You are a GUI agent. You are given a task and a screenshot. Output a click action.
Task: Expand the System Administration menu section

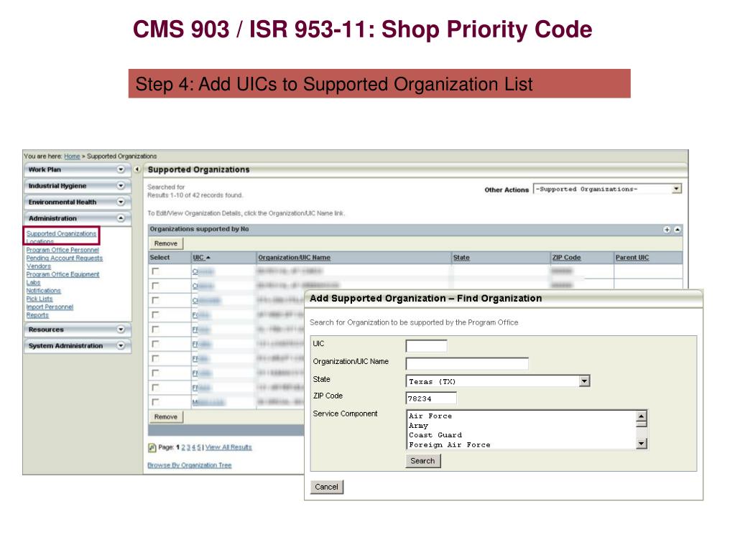[x=121, y=345]
